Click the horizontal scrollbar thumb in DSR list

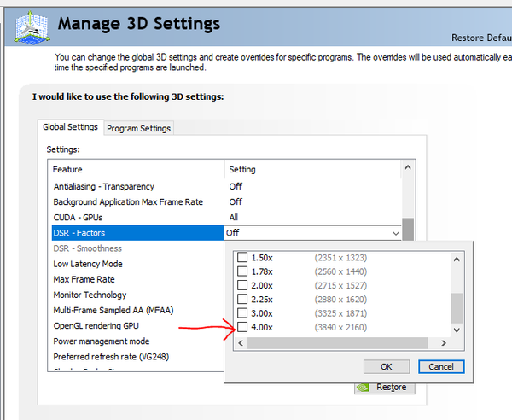coord(338,343)
